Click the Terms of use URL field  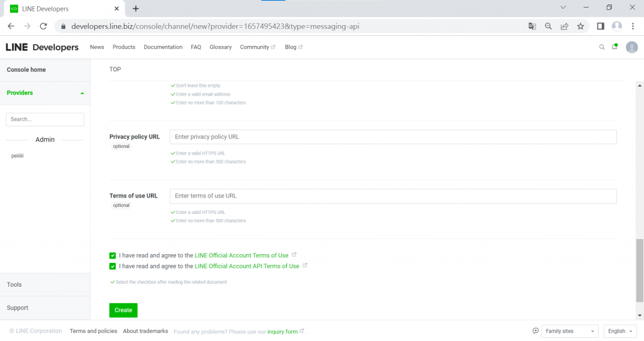click(x=393, y=196)
